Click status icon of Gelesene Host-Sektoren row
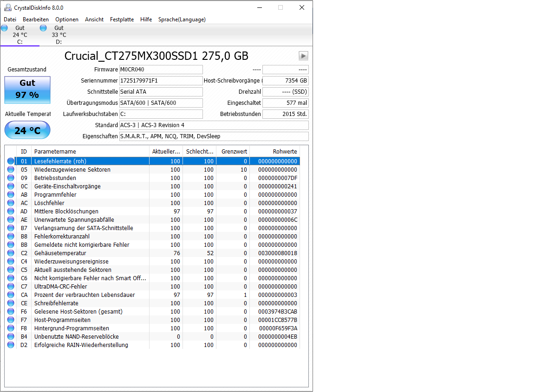The image size is (535, 392). click(x=11, y=312)
